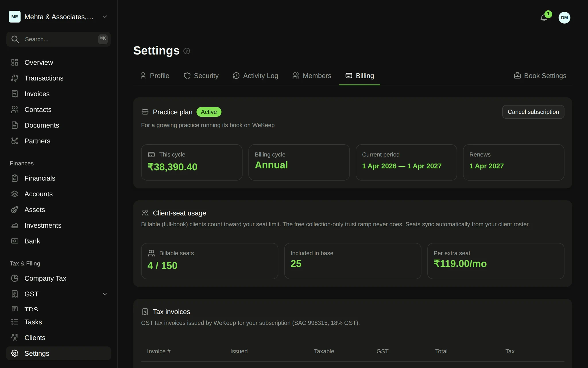Click the Contacts people icon
The height and width of the screenshot is (368, 588).
click(15, 110)
